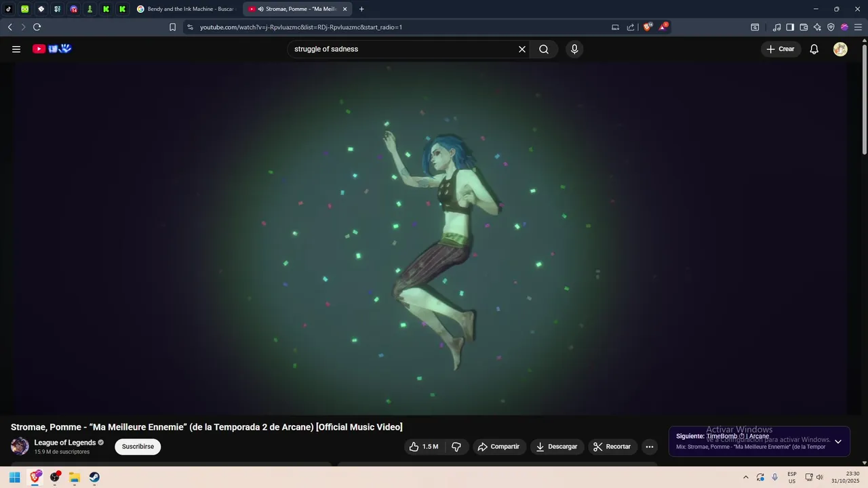Click the Compartir share button

[x=498, y=447]
